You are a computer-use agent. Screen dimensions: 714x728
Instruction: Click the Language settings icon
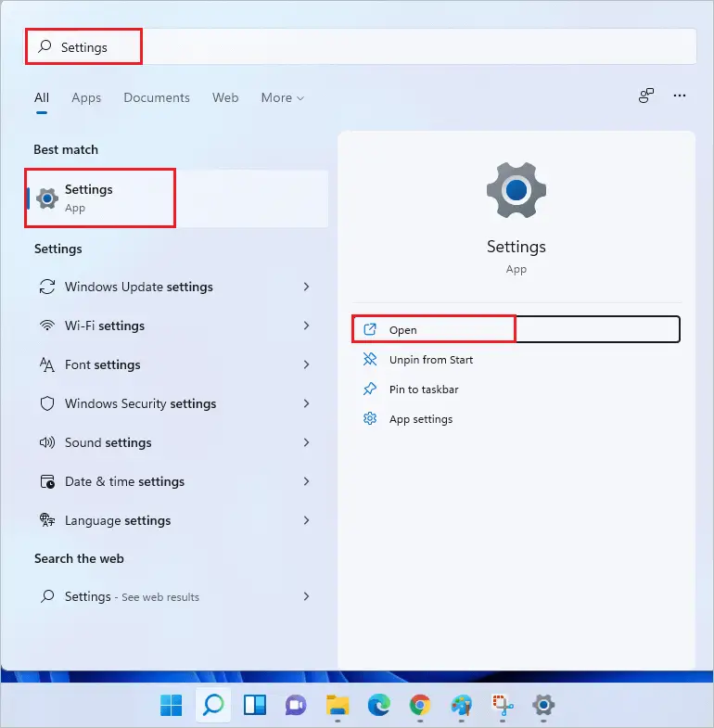(47, 520)
